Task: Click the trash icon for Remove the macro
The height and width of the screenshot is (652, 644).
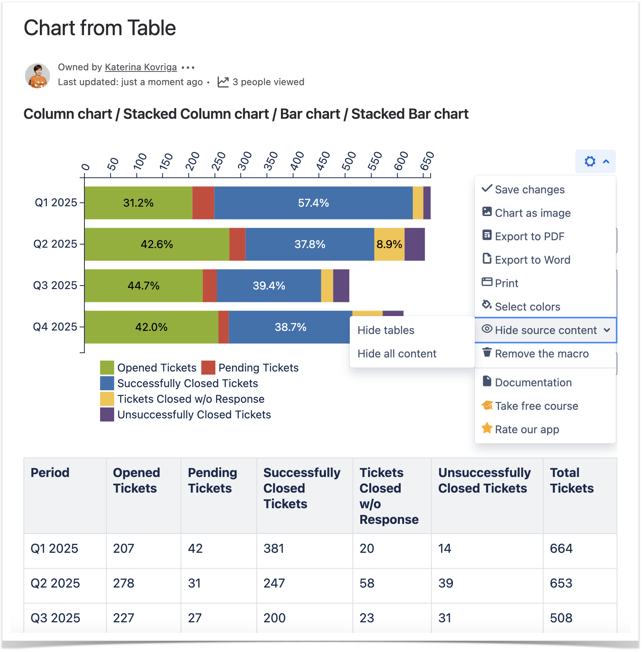Action: pos(487,353)
